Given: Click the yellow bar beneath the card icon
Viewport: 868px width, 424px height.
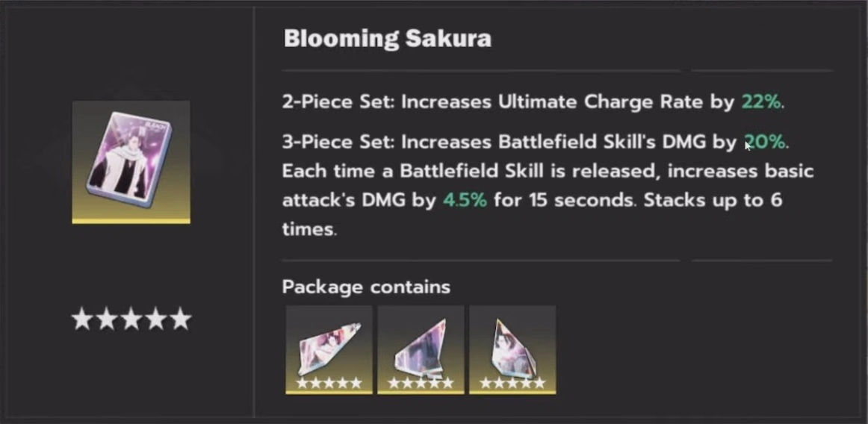Looking at the screenshot, I should 131,221.
